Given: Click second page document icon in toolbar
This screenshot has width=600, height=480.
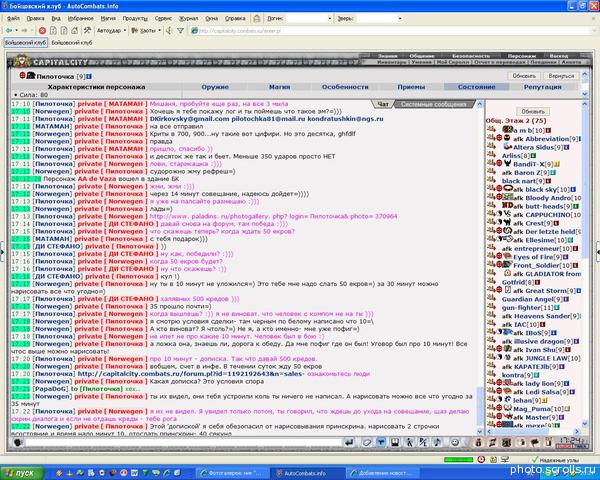Looking at the screenshot, I should point(64,31).
